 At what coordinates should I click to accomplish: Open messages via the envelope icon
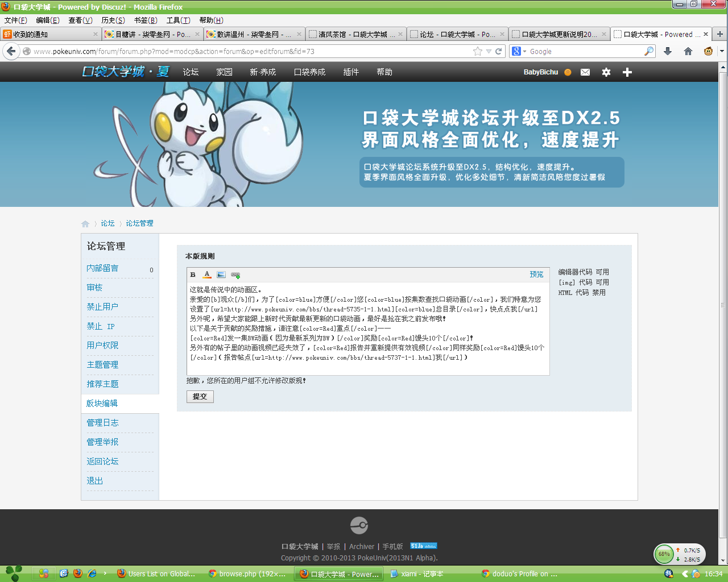pos(585,72)
